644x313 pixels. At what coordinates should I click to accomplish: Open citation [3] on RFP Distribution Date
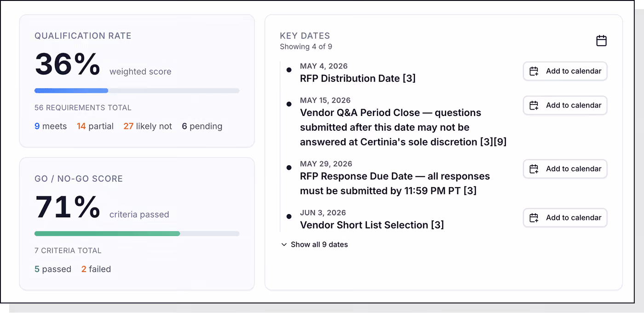[x=409, y=79]
